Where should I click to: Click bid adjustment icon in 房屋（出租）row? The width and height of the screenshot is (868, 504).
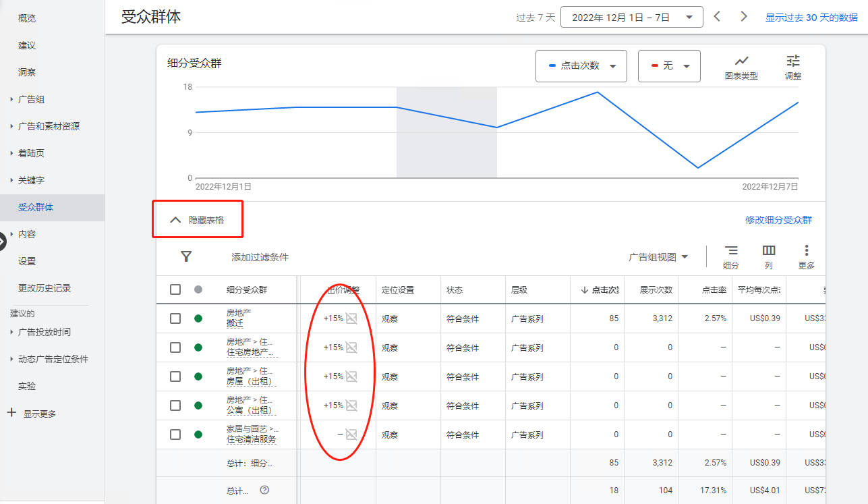coord(351,376)
